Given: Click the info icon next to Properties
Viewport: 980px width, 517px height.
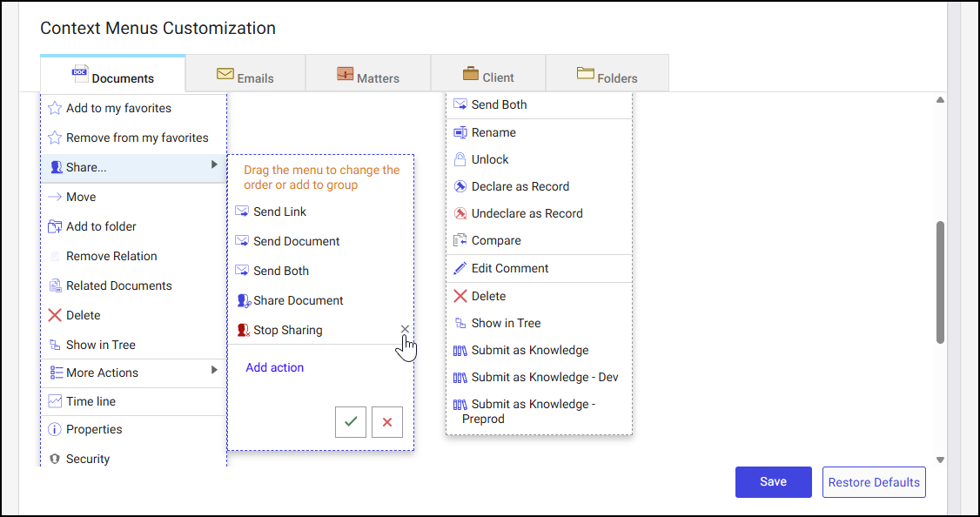Looking at the screenshot, I should pos(55,429).
